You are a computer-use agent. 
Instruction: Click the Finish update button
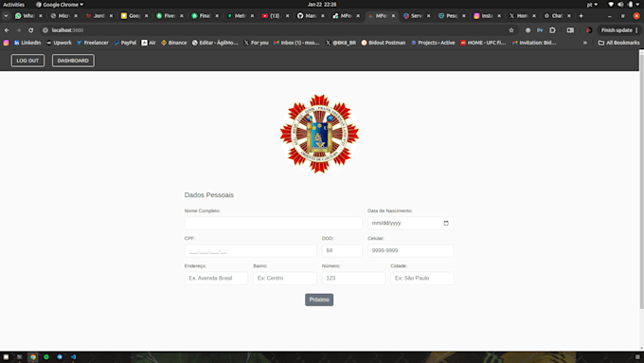(x=619, y=30)
